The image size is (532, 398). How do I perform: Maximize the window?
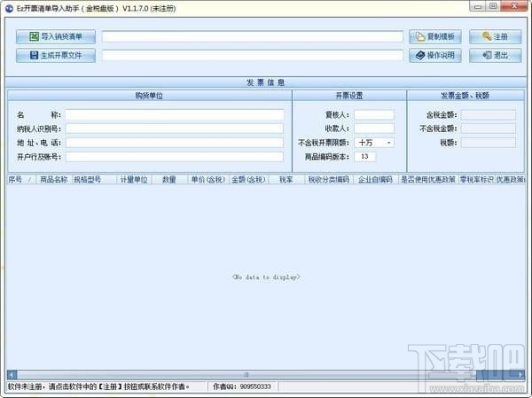[x=493, y=6]
